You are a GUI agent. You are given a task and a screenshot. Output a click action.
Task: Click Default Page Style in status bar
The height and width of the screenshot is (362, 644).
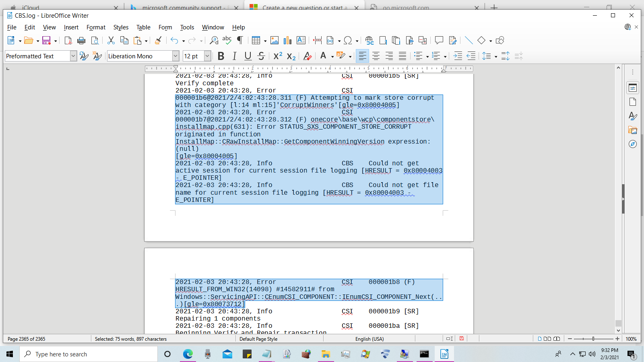coord(258,339)
